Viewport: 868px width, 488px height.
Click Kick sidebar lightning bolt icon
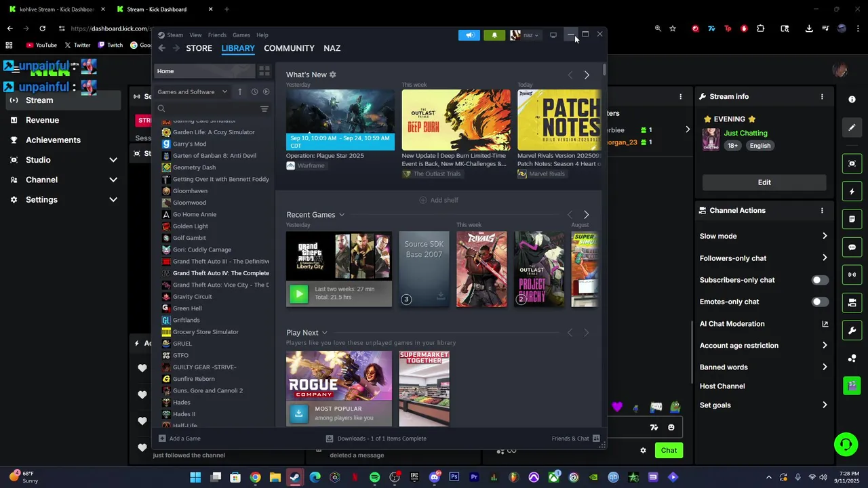[852, 192]
